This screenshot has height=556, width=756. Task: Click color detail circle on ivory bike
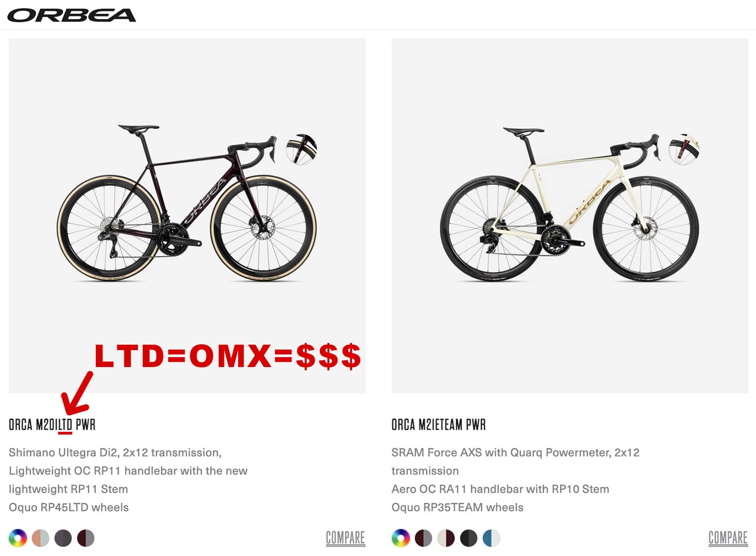coord(684,149)
